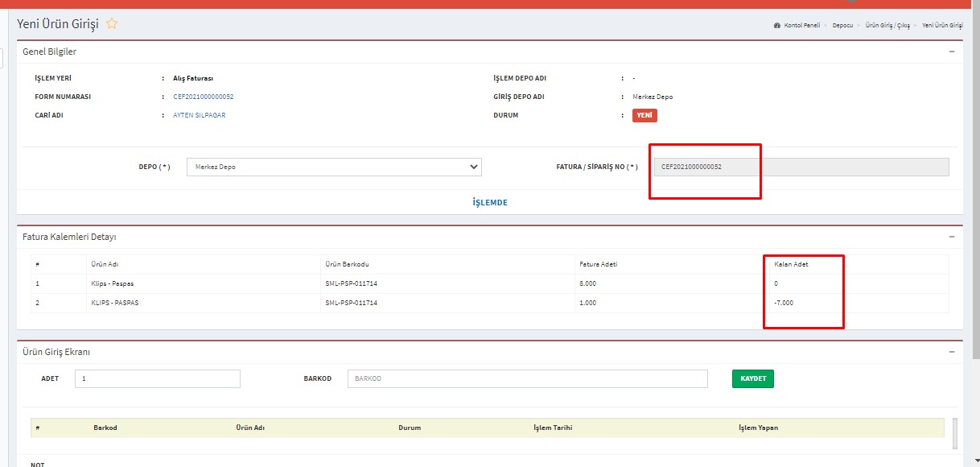Select the Fatura / Sipariş No field
Screen dimensions: 980x467
(x=801, y=167)
